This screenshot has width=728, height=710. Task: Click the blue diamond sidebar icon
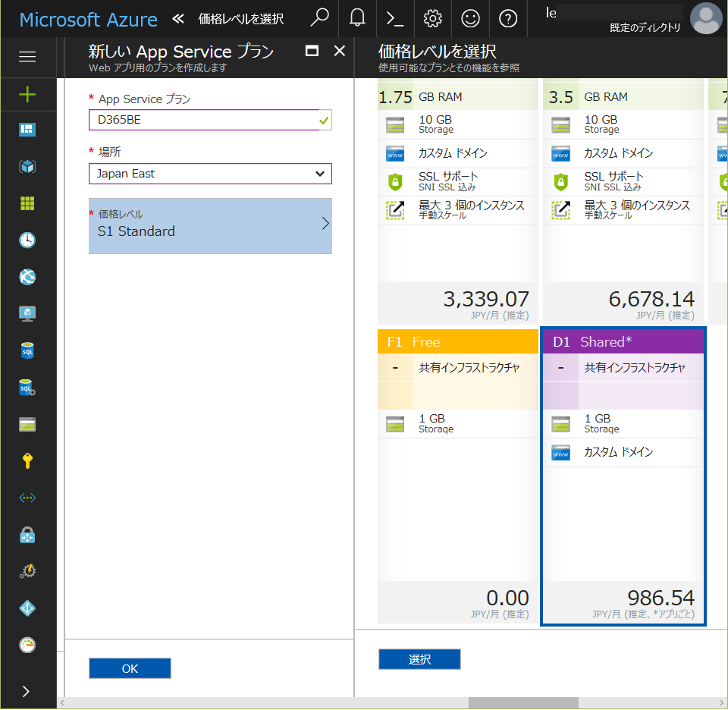pos(27,608)
